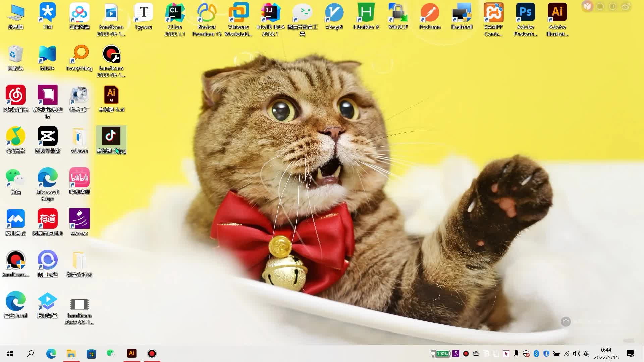The height and width of the screenshot is (362, 644).
Task: Click the Windows Start button
Action: (10, 354)
